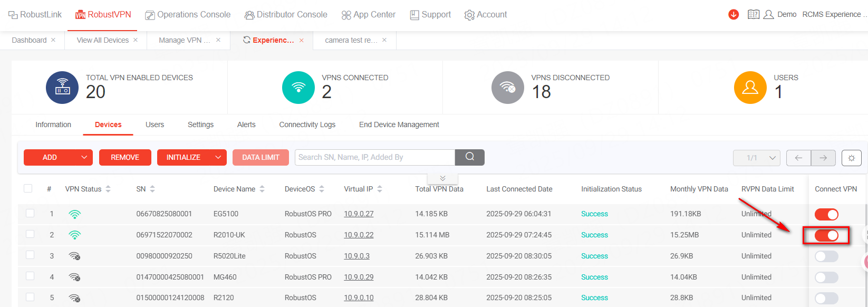The width and height of the screenshot is (868, 307).
Task: Open virtual IP 10.0.0.27 link
Action: [x=359, y=214]
